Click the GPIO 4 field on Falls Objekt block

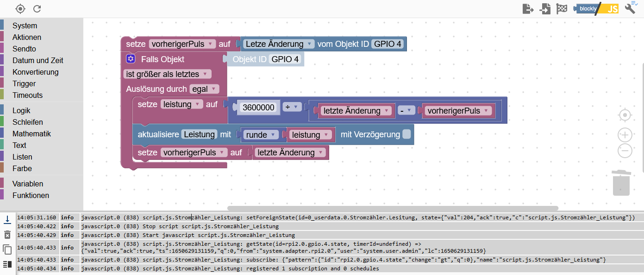[285, 59]
